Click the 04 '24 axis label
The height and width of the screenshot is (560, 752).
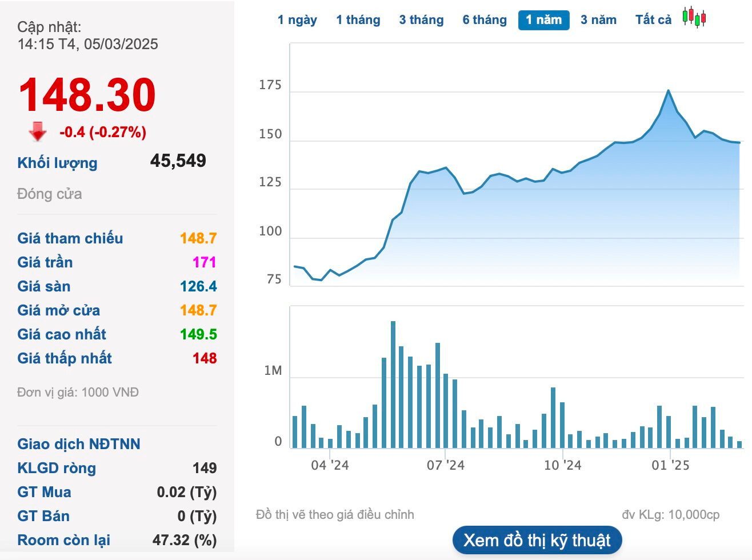pos(330,466)
